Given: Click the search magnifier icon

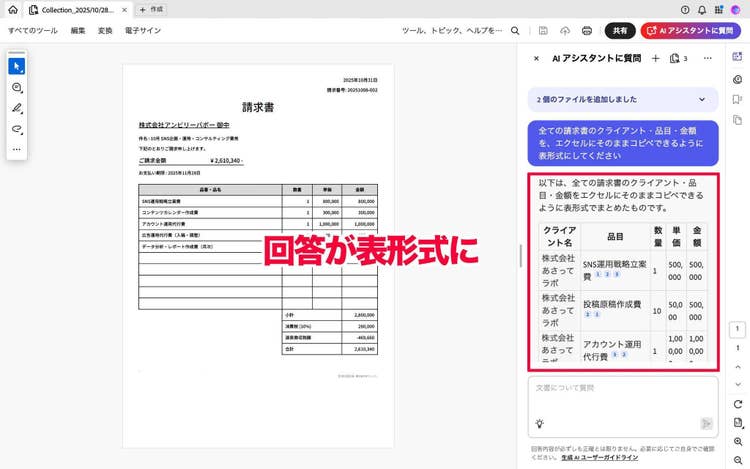Looking at the screenshot, I should coord(517,31).
